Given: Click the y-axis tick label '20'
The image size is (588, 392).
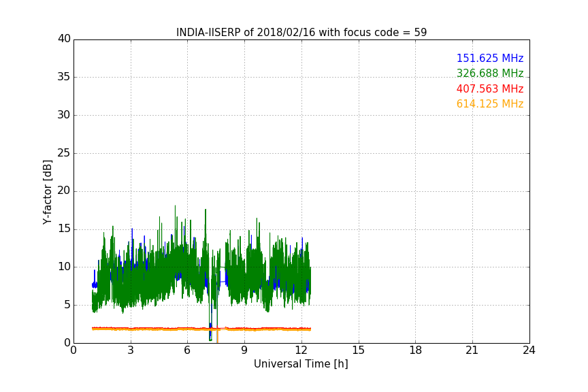Looking at the screenshot, I should (64, 191).
